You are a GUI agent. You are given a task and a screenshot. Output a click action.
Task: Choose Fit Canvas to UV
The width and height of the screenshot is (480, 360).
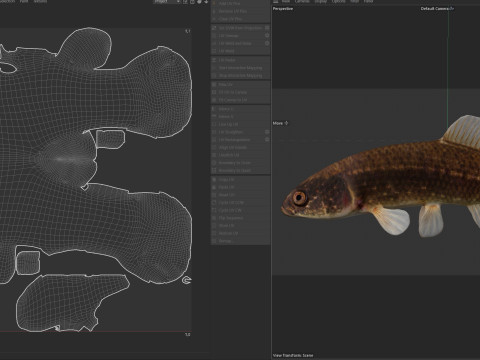tap(240, 100)
